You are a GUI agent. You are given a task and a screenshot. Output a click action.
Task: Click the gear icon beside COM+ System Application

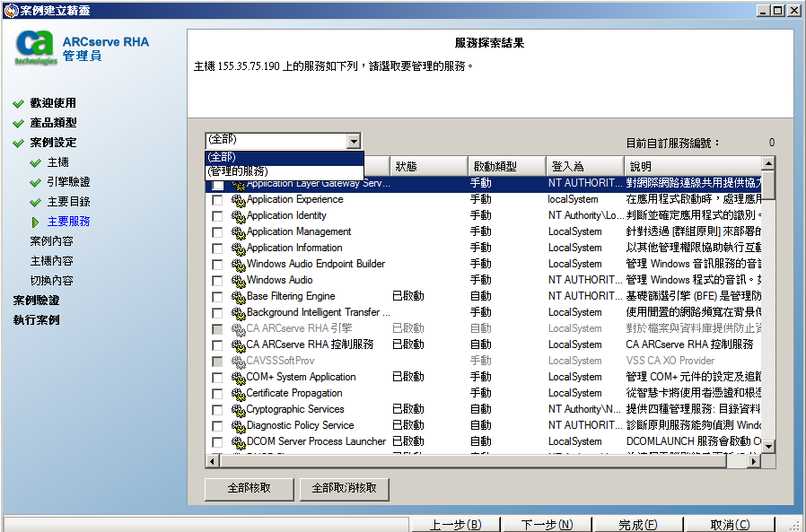click(x=238, y=378)
